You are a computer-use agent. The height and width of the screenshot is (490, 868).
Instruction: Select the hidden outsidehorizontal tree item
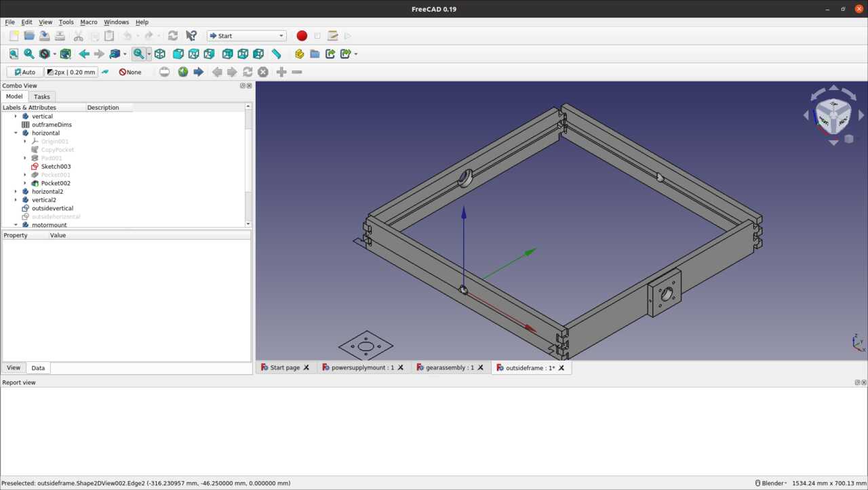pyautogui.click(x=56, y=217)
